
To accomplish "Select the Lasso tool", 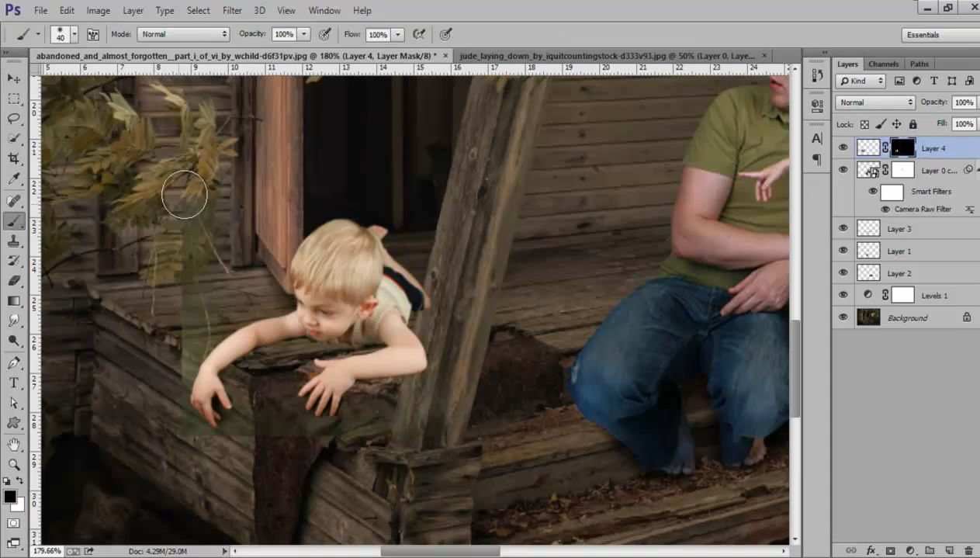I will tap(14, 119).
